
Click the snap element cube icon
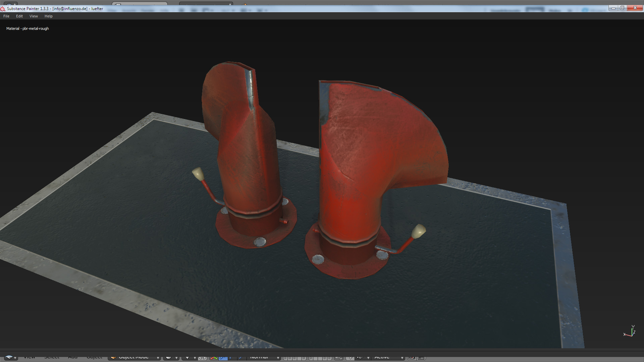(361, 358)
